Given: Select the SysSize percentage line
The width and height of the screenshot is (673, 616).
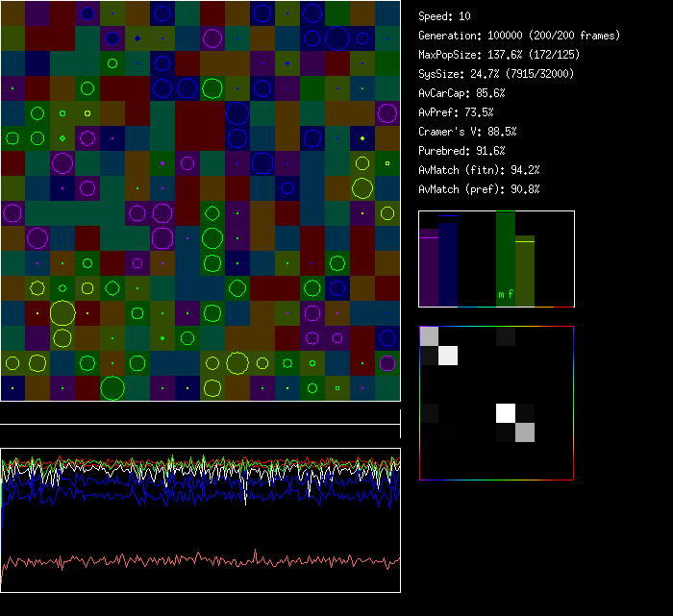Looking at the screenshot, I should 489,74.
